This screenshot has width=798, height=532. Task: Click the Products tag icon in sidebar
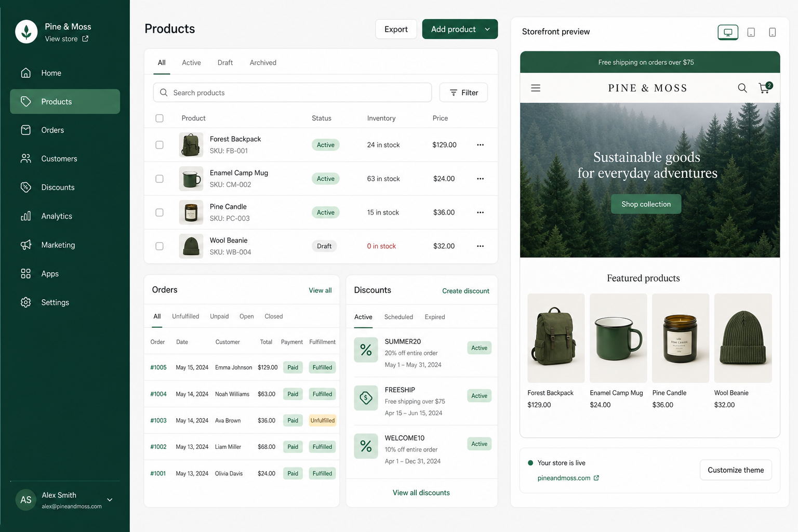26,101
